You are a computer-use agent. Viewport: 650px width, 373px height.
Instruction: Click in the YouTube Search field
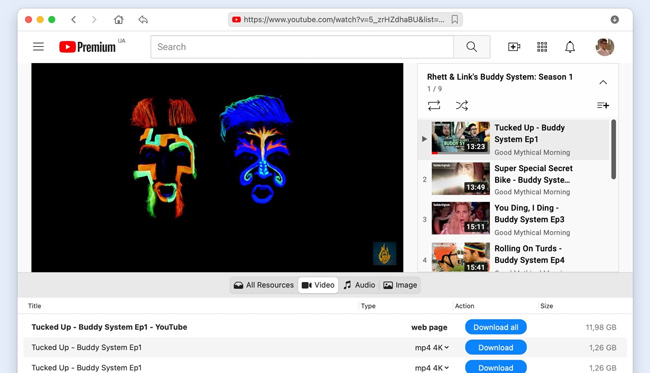(302, 46)
